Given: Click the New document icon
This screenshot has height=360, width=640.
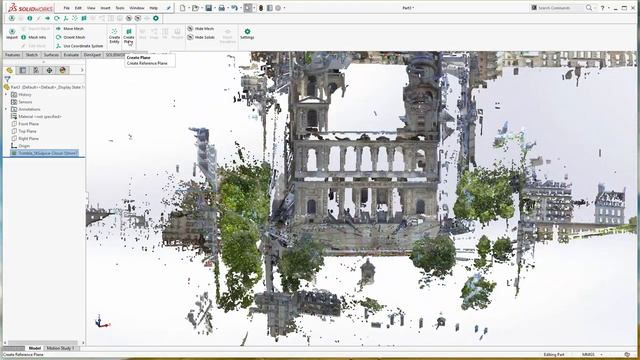Looking at the screenshot, I should coord(182,8).
